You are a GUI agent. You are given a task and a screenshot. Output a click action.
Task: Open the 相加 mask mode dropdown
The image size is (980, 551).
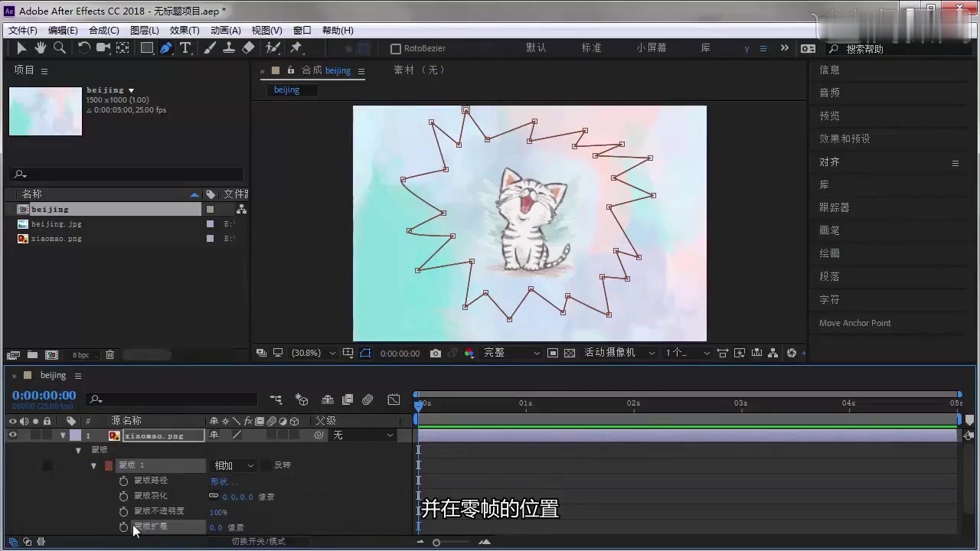234,465
